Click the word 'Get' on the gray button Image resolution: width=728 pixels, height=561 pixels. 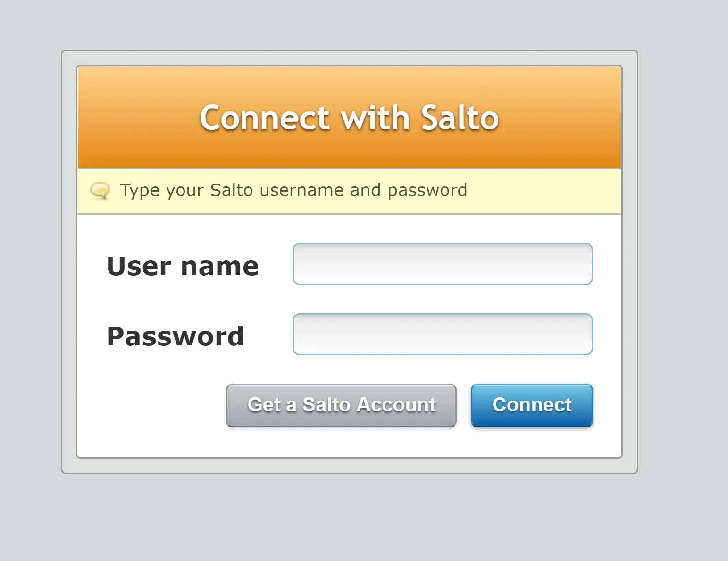[264, 405]
